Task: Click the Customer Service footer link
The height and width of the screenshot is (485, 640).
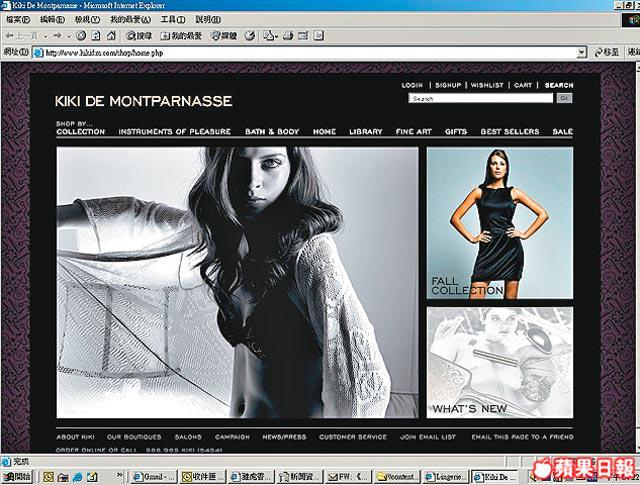Action: (353, 437)
